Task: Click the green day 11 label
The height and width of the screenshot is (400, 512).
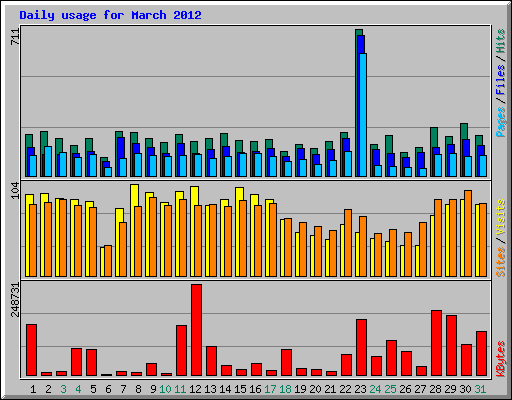Action: tap(180, 389)
